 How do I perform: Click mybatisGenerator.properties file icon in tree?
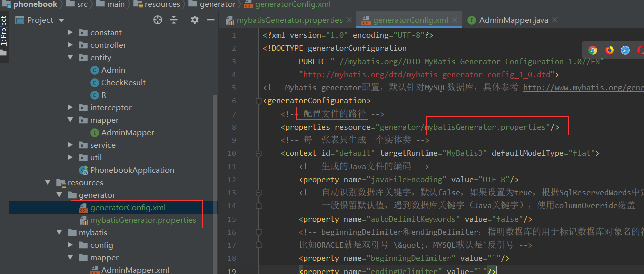pyautogui.click(x=83, y=220)
